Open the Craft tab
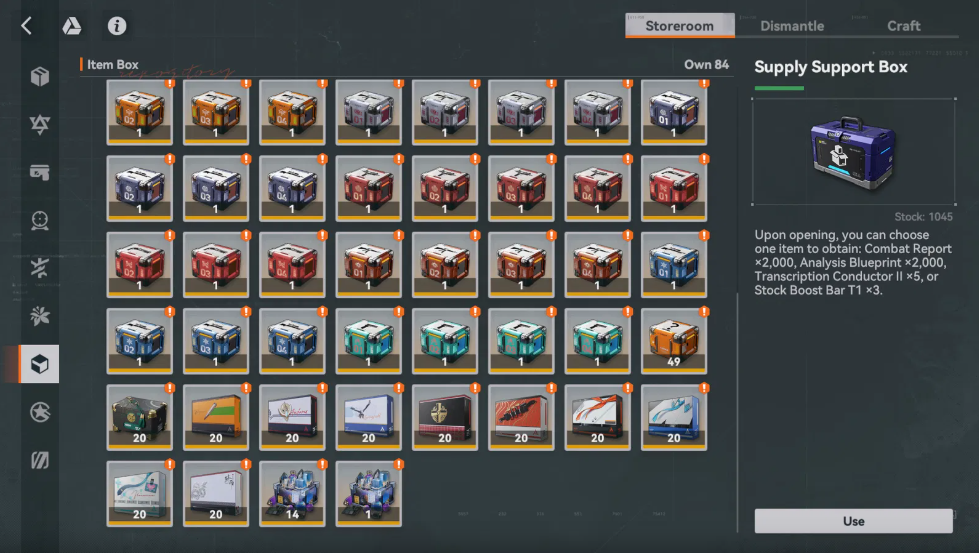979x553 pixels. click(x=903, y=26)
